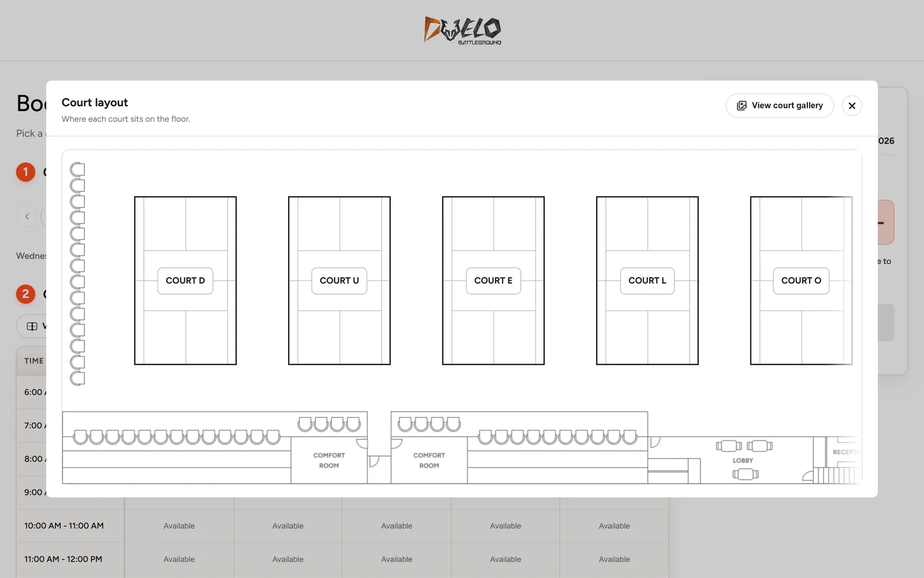
Task: Choose last Available cell at 11:00 AM
Action: [614, 560]
